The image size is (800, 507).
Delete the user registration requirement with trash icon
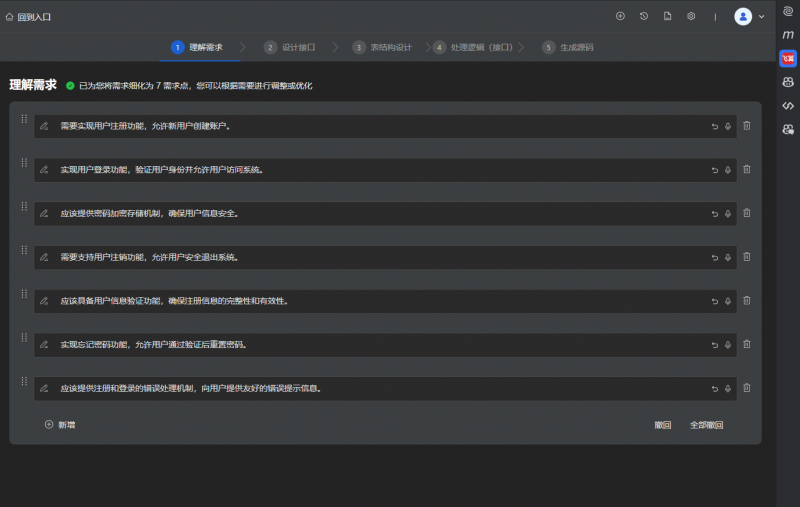click(x=746, y=126)
